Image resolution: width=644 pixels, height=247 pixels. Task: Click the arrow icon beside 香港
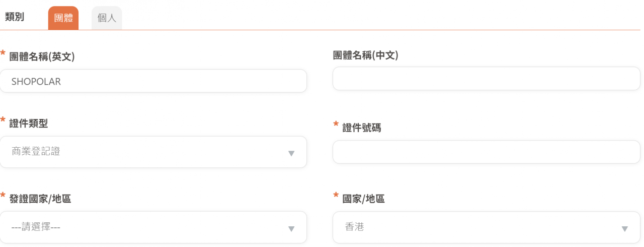tap(625, 228)
